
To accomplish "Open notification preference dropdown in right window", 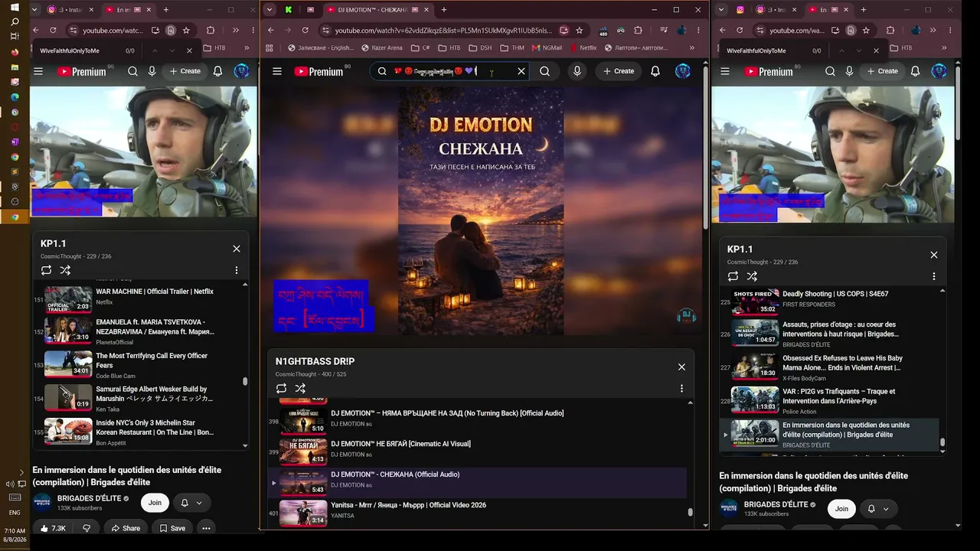I will (878, 509).
